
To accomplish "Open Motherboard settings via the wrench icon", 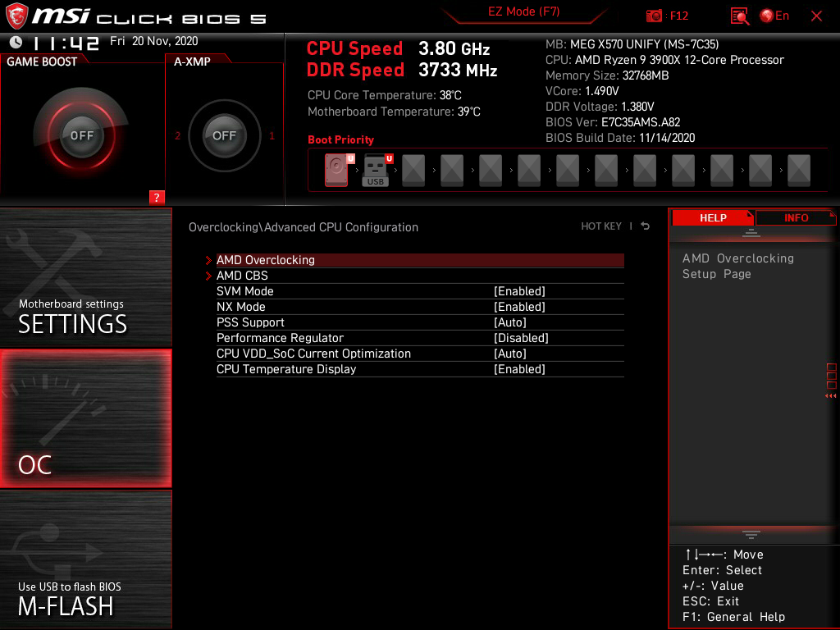I will 53,262.
